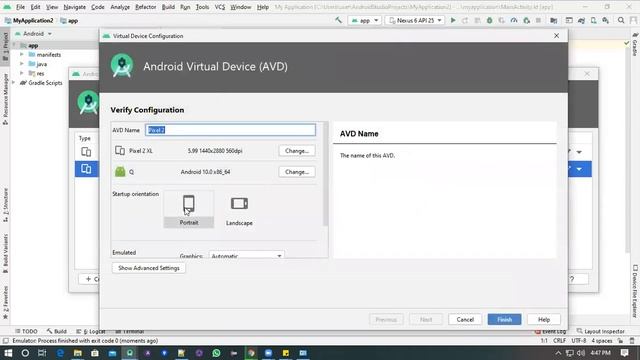The width and height of the screenshot is (640, 360).
Task: Click the Debug app bug icon
Action: [x=489, y=20]
